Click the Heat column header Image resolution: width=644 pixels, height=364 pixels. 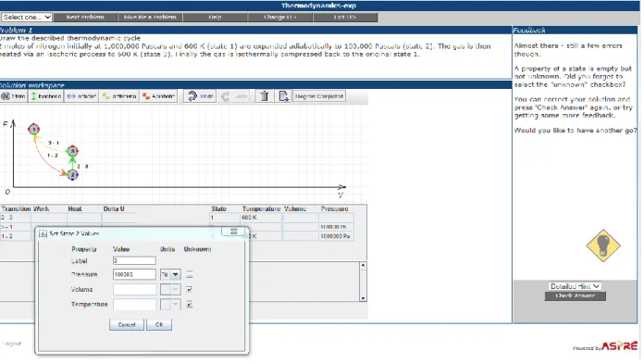[75, 209]
